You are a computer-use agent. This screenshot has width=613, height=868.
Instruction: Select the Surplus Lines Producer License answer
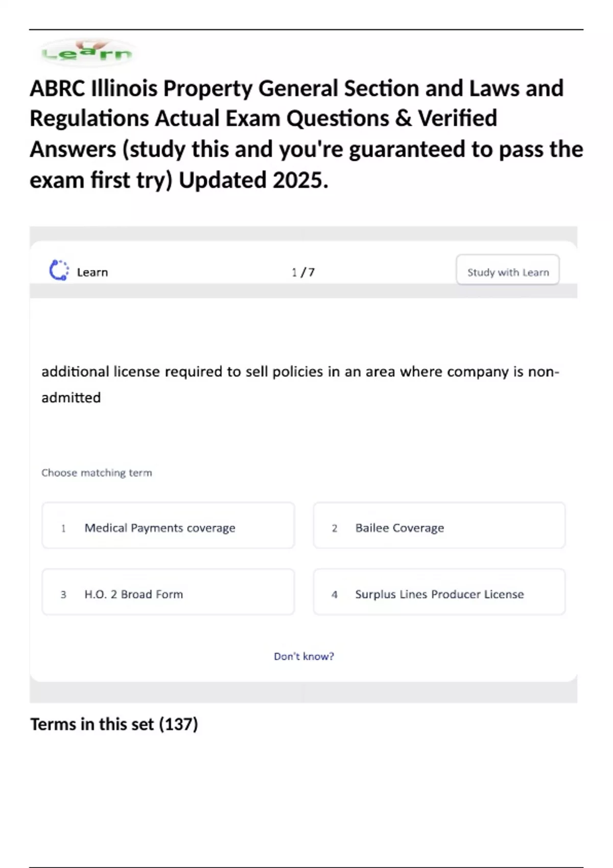[x=439, y=594]
